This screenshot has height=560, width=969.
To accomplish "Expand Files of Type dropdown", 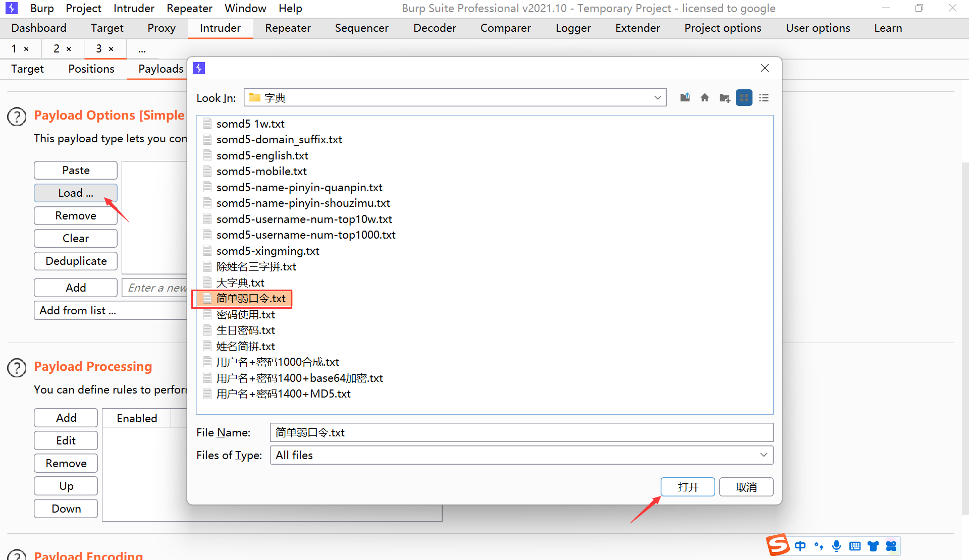I will [x=764, y=455].
